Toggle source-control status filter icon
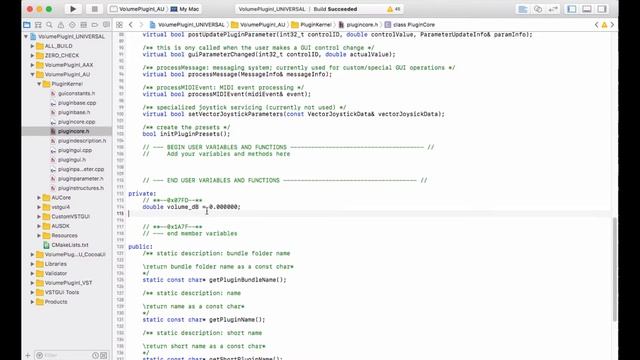Image resolution: width=640 pixels, height=360 pixels. point(104,356)
